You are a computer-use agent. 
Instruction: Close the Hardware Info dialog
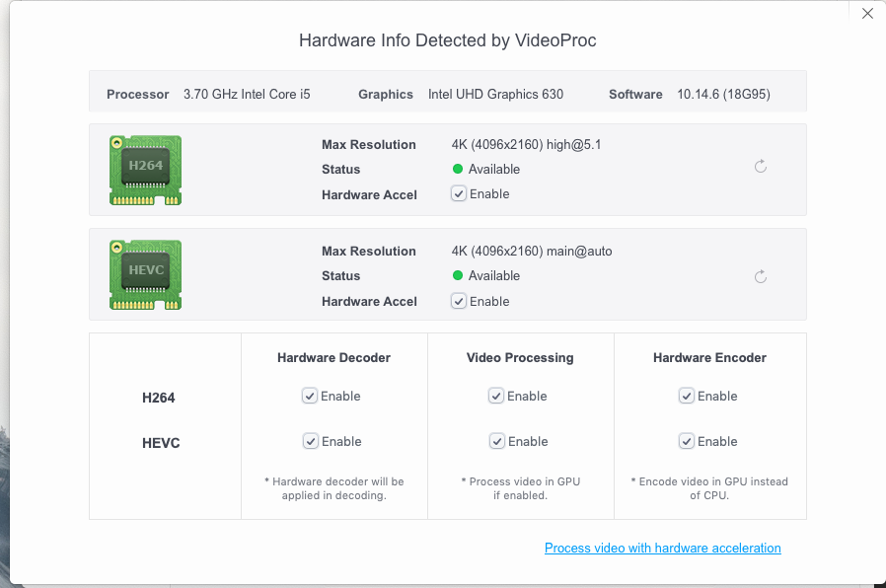tap(867, 14)
